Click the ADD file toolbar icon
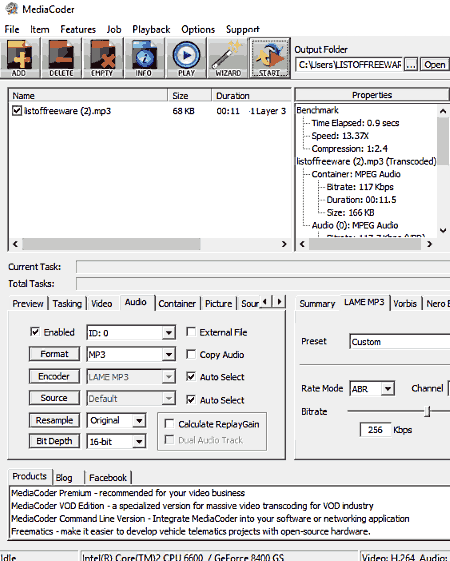Screen dimensions: 450x561 (20, 58)
